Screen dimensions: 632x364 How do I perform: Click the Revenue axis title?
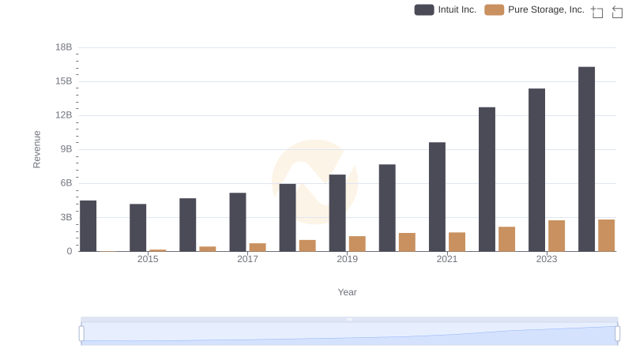[x=36, y=149]
